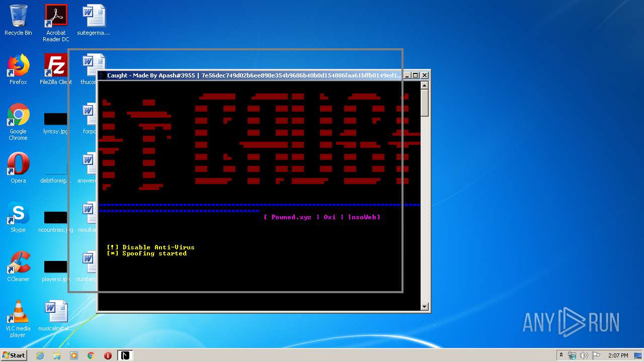Click the Caught console title bar
Image resolution: width=644 pixels, height=362 pixels.
[254, 75]
